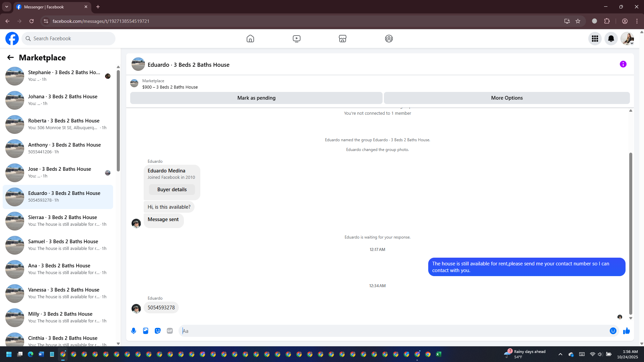Click the $900 – 3 Beds 2 Baths House listing
Viewport: 644px width, 362px height.
click(x=170, y=87)
